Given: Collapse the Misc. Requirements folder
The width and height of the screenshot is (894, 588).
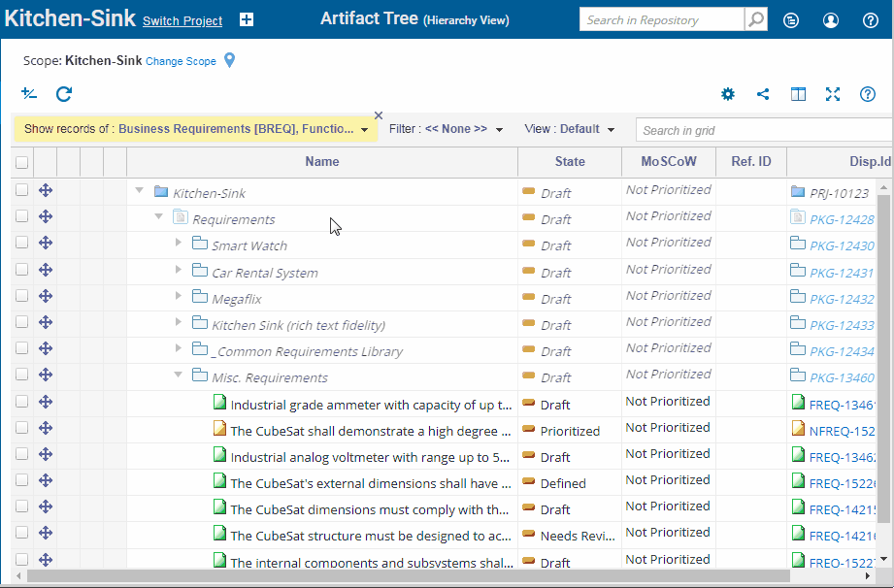Looking at the screenshot, I should [178, 375].
